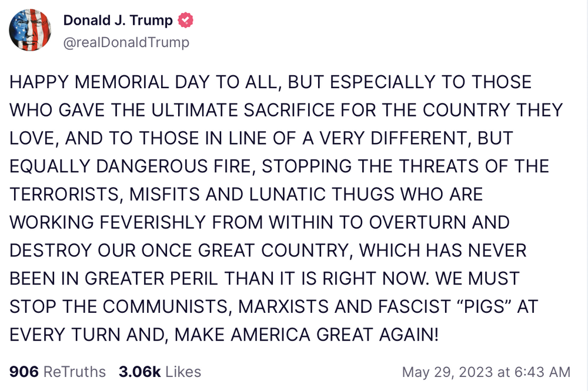Click the 'DESTROY OUR ONCE GREAT COUNTRY' text
588x391 pixels.
point(179,251)
